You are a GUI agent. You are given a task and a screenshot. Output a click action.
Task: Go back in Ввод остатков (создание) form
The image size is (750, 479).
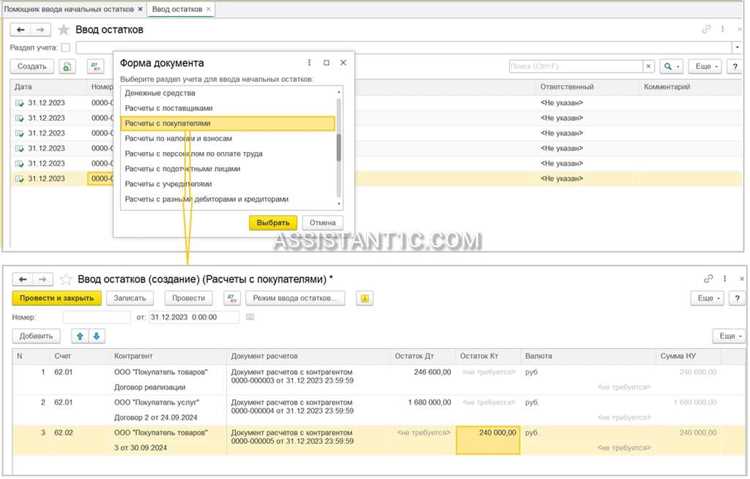coord(22,279)
